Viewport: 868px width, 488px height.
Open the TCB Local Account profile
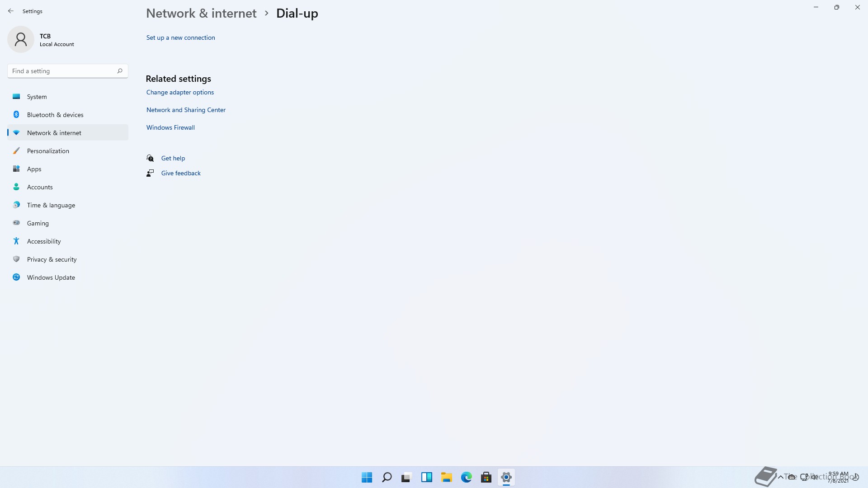coord(41,40)
